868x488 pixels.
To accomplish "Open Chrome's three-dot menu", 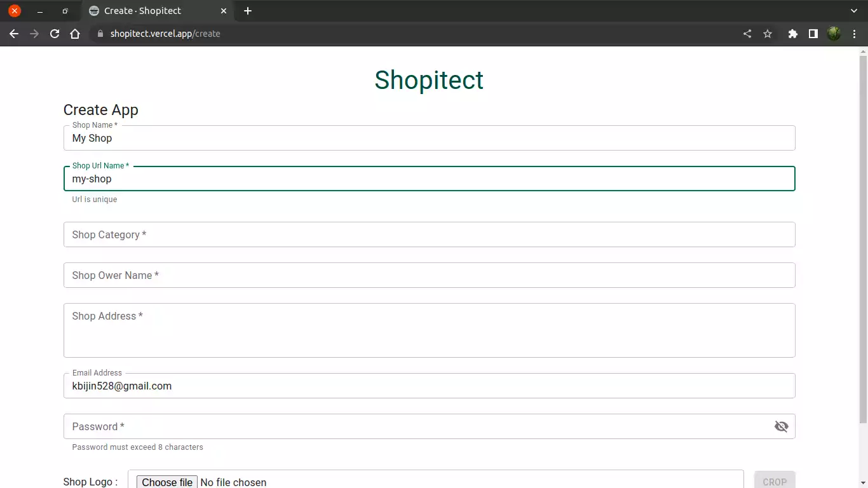I will 853,34.
